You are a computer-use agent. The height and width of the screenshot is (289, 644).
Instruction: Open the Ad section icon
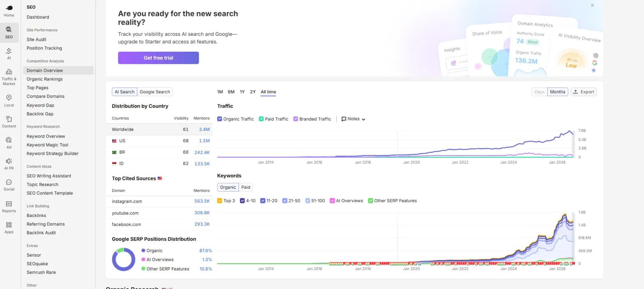(9, 143)
